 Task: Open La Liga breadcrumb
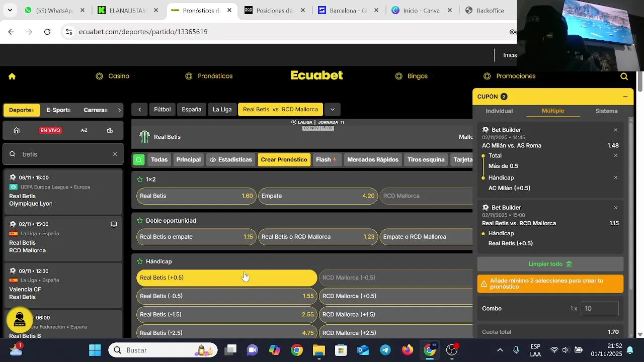point(222,110)
